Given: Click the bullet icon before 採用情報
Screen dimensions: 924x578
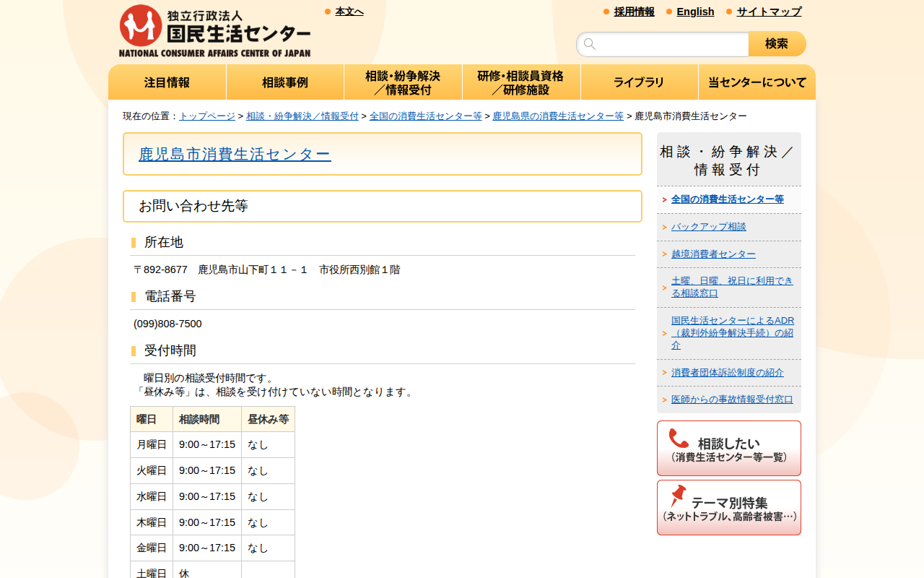Looking at the screenshot, I should point(605,12).
